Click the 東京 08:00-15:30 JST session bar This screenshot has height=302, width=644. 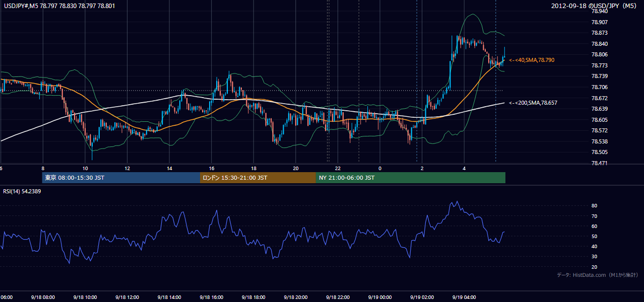point(121,178)
